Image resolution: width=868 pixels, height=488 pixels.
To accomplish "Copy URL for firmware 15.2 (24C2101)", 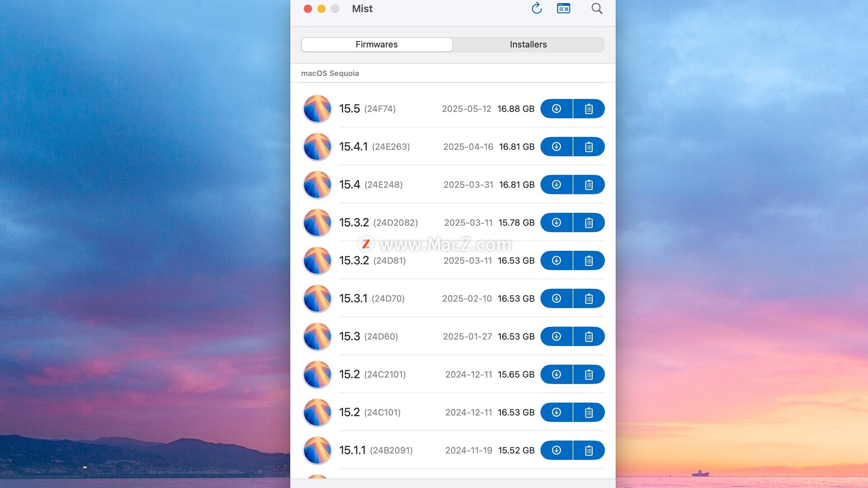I will point(589,374).
